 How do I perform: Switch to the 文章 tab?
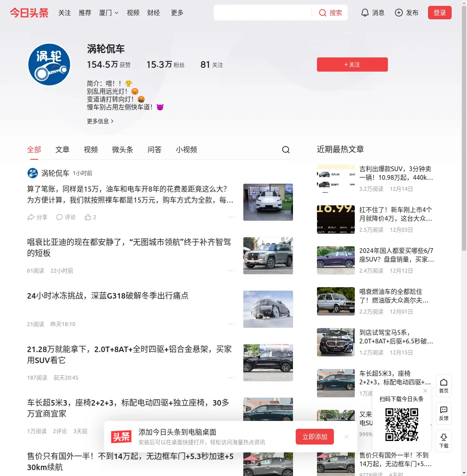[x=63, y=149]
